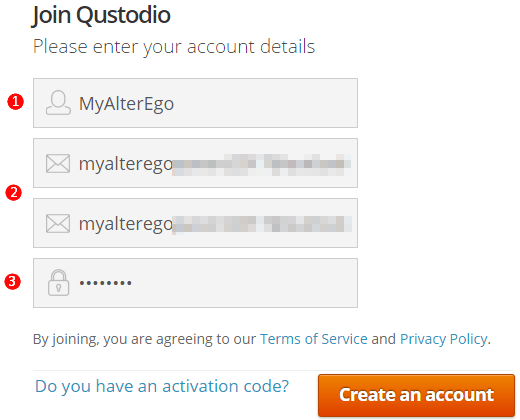Click the red number 1 step marker
Viewport: 520px width, 420px height.
[16, 102]
